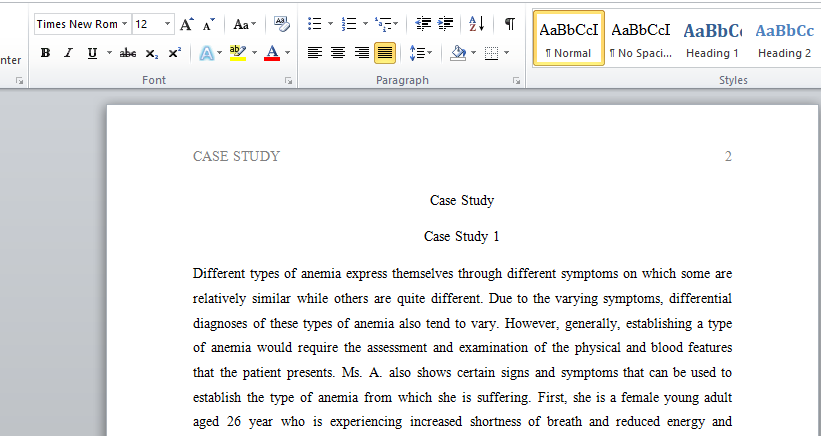
Task: Open the Shading color dropdown arrow
Action: [474, 53]
